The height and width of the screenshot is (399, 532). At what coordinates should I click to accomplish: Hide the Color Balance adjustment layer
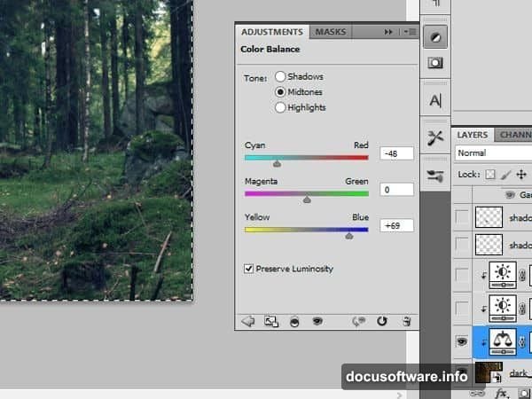click(462, 341)
